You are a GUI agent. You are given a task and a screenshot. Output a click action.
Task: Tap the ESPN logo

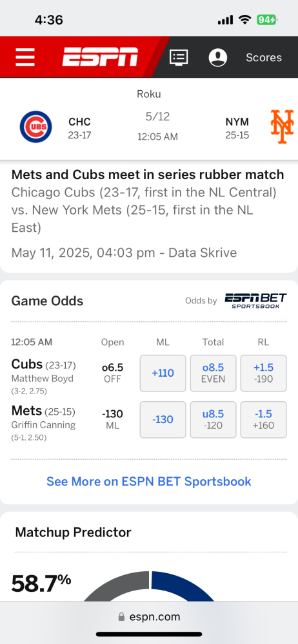[100, 57]
